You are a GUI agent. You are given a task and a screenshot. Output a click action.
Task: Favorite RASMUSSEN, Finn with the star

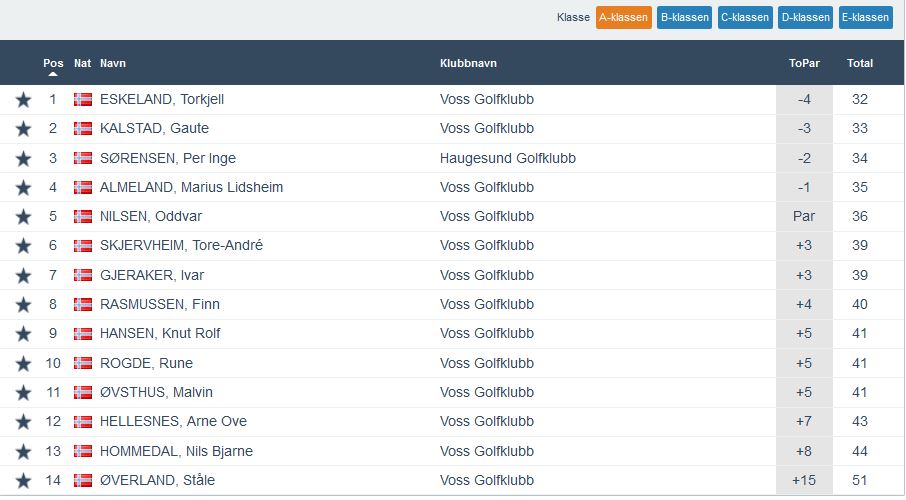[23, 304]
